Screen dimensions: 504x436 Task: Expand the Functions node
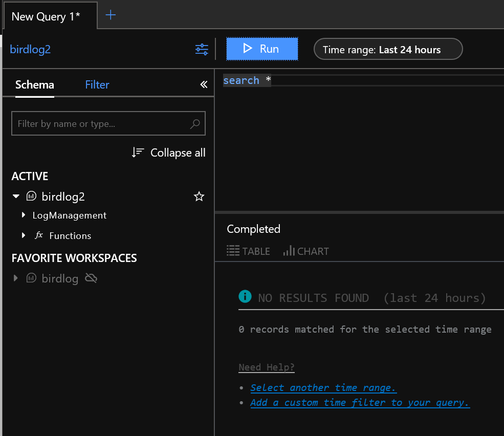(24, 235)
